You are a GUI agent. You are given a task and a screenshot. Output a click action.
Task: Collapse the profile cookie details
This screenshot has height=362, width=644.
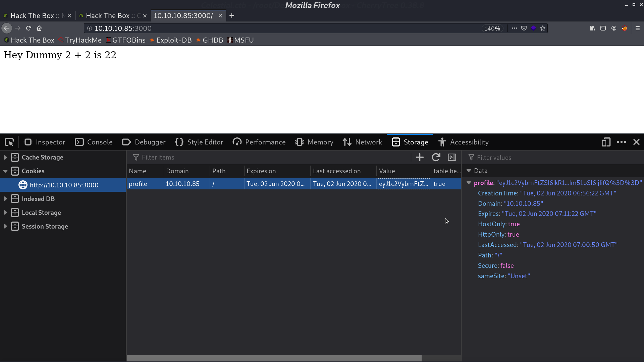pos(469,183)
